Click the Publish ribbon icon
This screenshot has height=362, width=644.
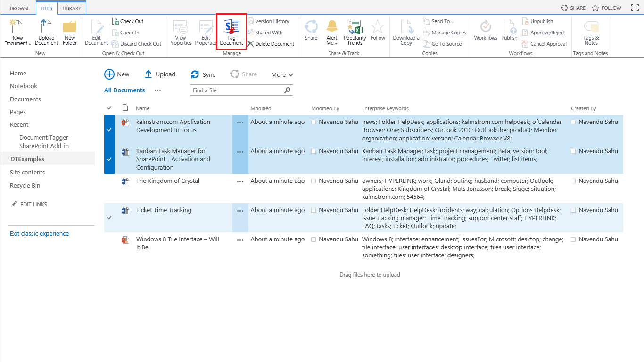tap(510, 30)
